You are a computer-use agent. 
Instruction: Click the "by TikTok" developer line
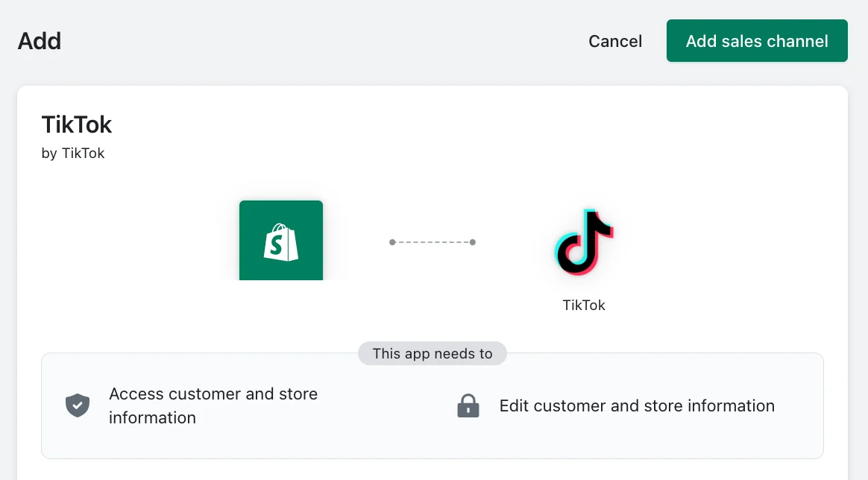point(73,154)
